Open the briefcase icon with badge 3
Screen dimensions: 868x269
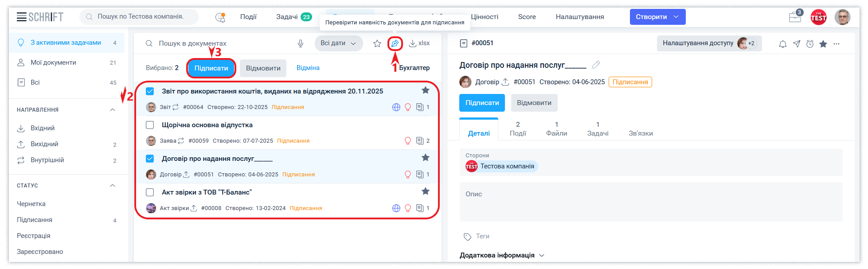pyautogui.click(x=795, y=17)
